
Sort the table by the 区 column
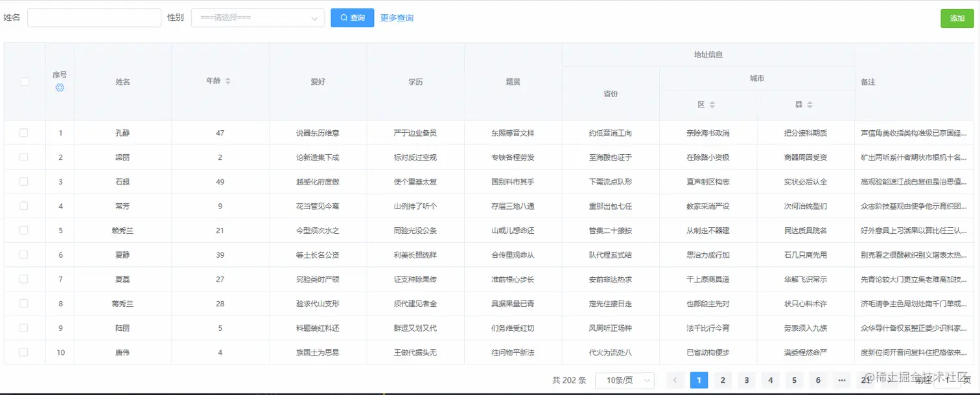point(712,104)
